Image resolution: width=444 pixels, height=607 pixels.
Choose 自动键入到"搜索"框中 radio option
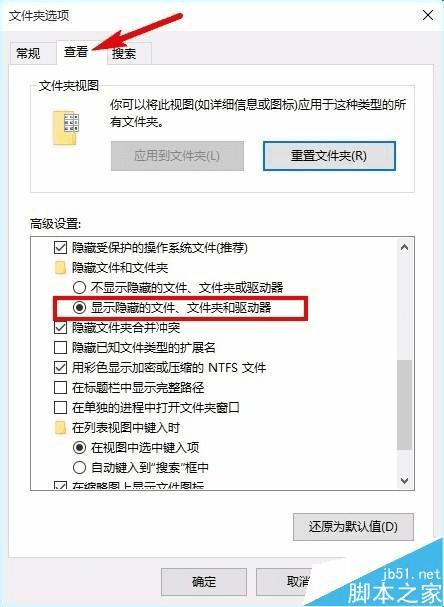click(79, 468)
